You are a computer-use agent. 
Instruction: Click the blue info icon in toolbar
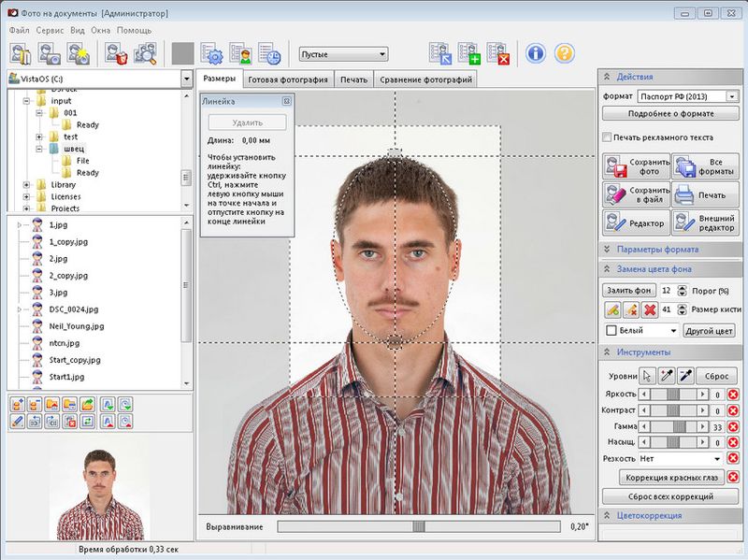[535, 53]
